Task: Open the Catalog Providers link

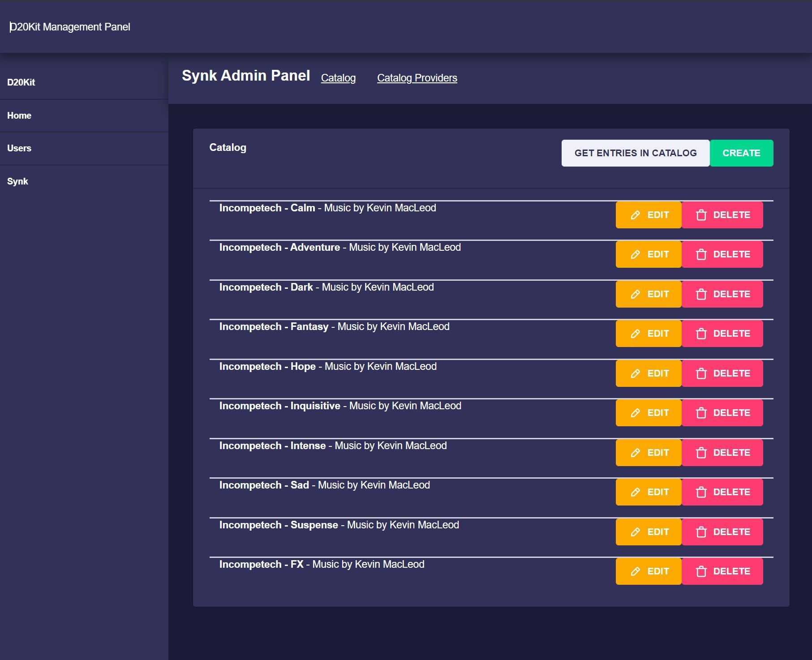Action: pos(417,78)
